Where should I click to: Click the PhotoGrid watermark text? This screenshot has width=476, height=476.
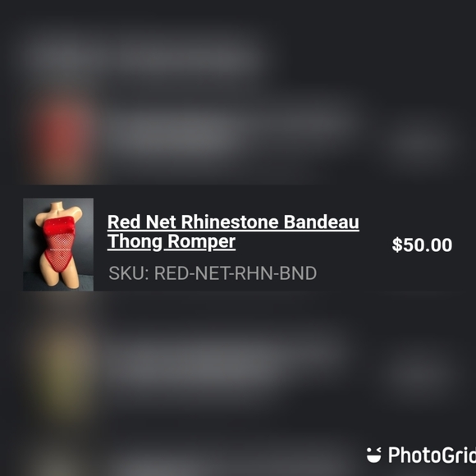pyautogui.click(x=432, y=455)
